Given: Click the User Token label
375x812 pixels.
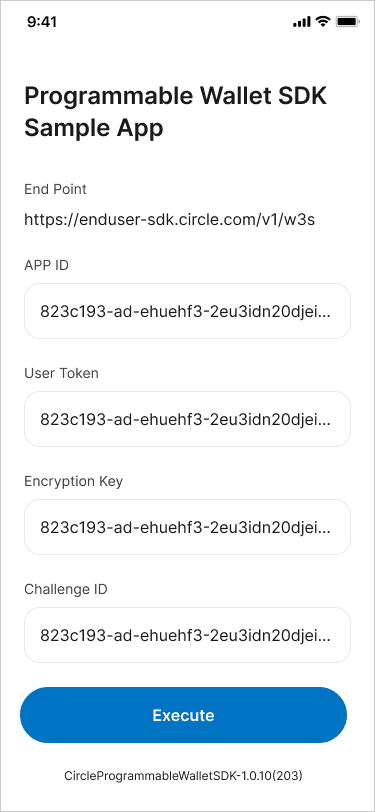Looking at the screenshot, I should 61,373.
